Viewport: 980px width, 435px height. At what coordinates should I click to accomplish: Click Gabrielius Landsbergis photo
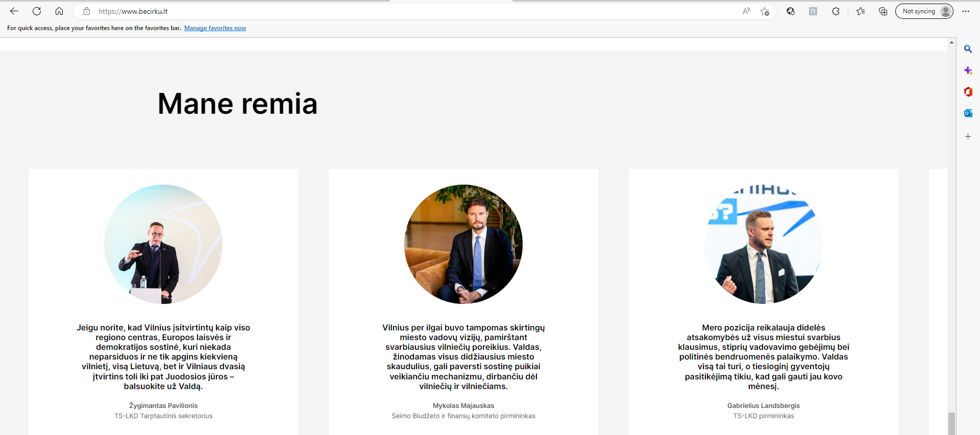coord(764,244)
